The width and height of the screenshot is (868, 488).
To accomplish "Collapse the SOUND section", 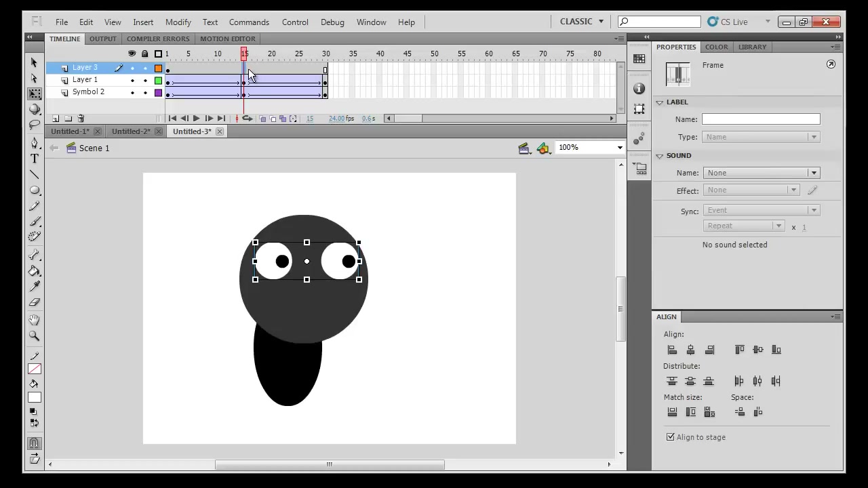I will click(x=659, y=156).
